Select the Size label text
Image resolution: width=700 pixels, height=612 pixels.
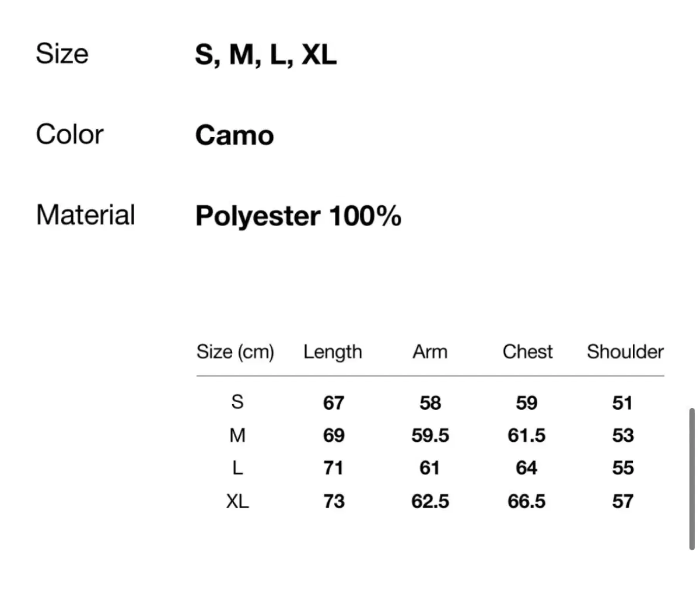(x=62, y=54)
